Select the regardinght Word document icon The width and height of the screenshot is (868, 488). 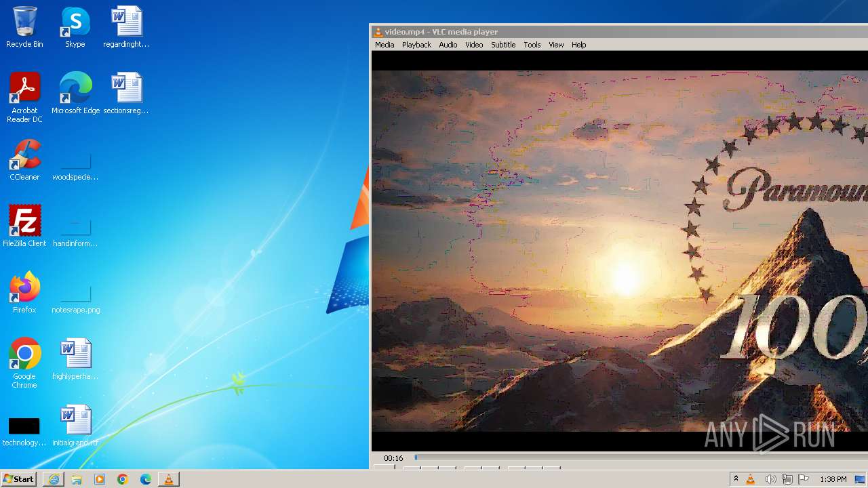tap(126, 27)
